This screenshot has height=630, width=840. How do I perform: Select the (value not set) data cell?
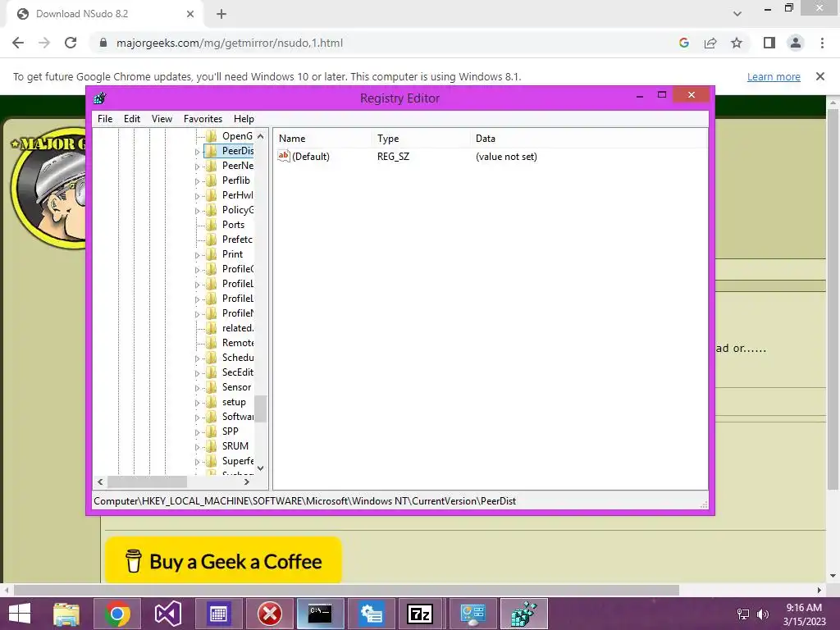click(506, 157)
